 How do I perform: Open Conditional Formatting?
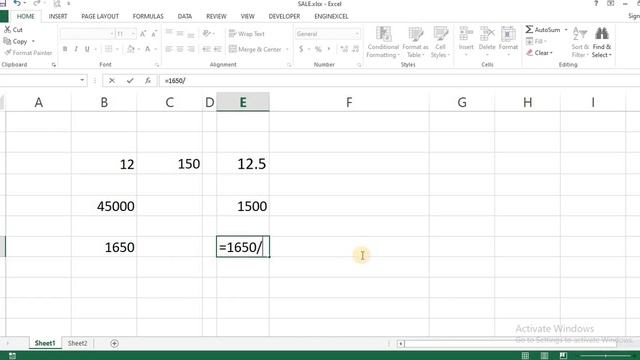point(383,42)
